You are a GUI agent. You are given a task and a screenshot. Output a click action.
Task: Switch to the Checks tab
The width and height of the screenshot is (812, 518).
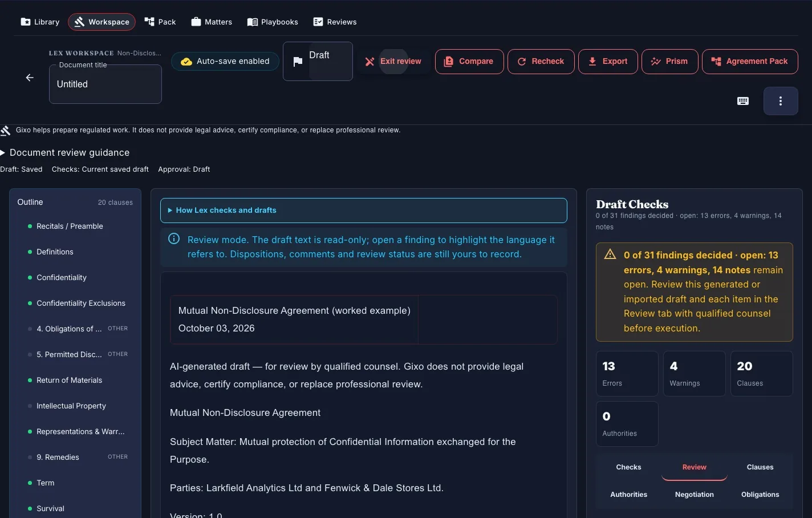pos(628,467)
